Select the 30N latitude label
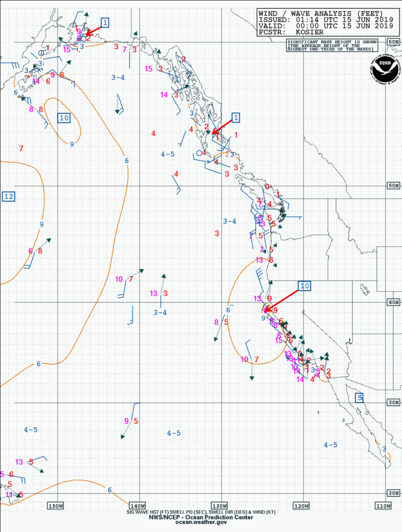The image size is (402, 532). [x=393, y=403]
